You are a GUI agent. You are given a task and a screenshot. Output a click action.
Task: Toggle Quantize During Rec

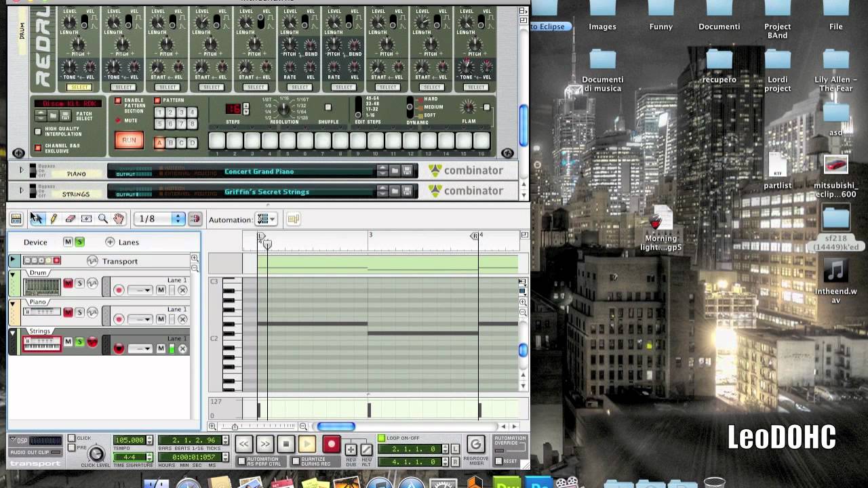pos(295,462)
